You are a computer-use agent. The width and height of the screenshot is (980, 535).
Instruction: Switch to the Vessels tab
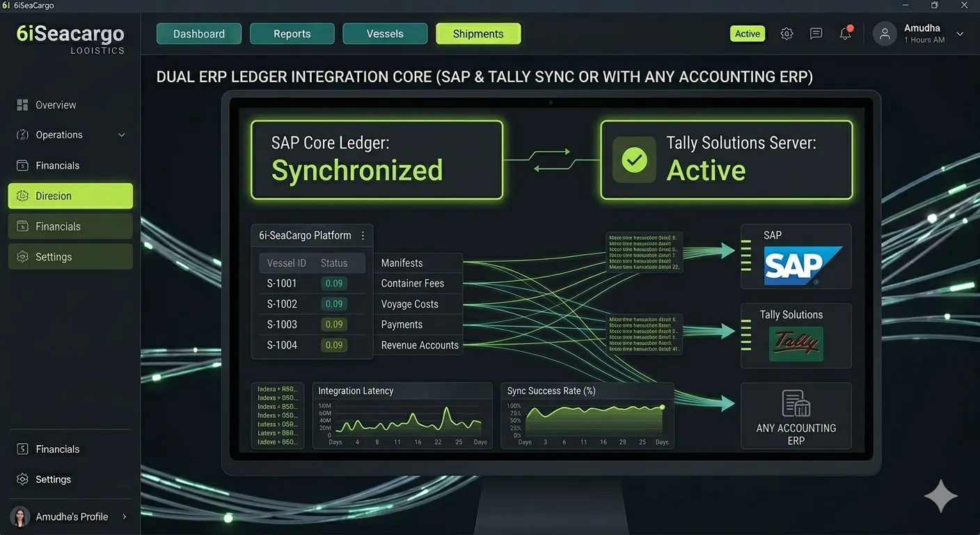(x=385, y=33)
